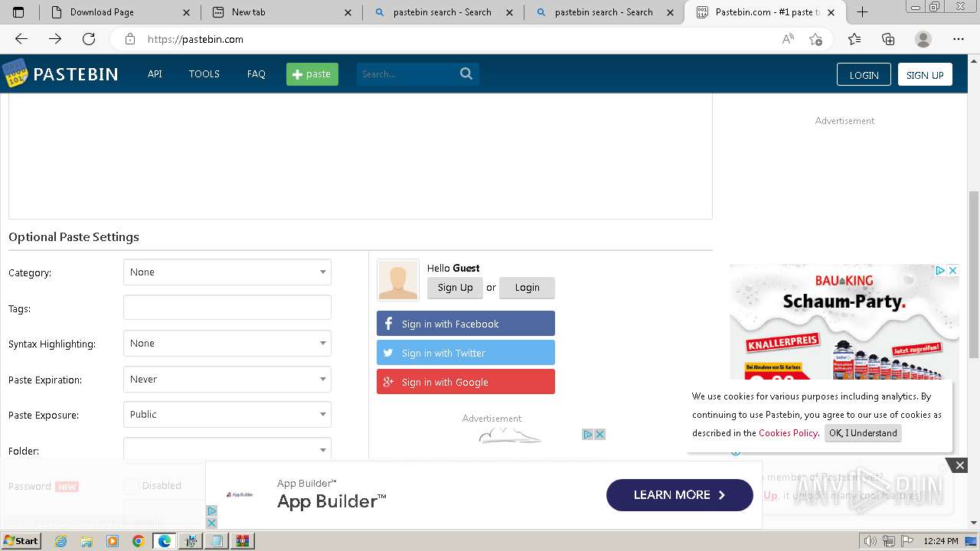Image resolution: width=980 pixels, height=551 pixels.
Task: Switch to first pastebin search tab
Action: [443, 12]
